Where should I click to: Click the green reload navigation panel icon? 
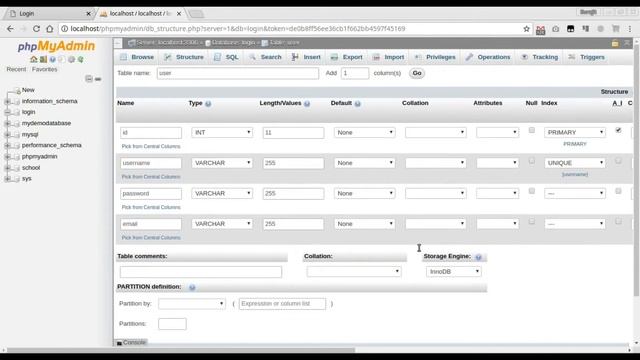pyautogui.click(x=81, y=60)
